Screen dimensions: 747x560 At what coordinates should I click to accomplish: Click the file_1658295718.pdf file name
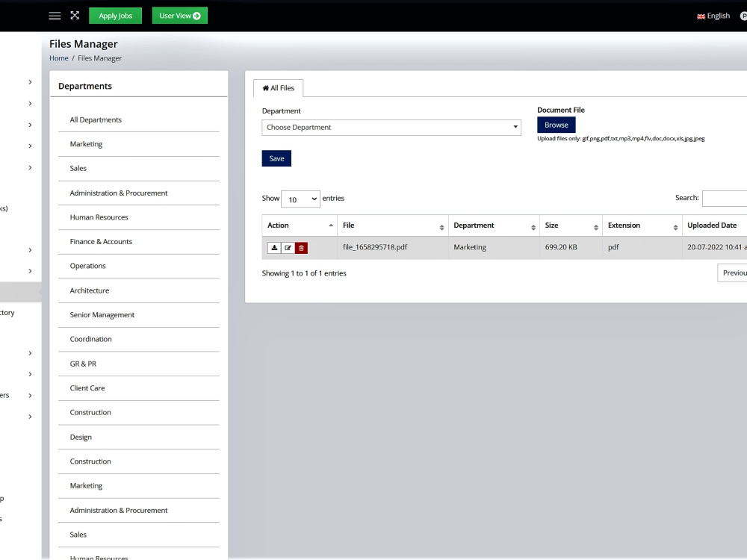tap(375, 247)
